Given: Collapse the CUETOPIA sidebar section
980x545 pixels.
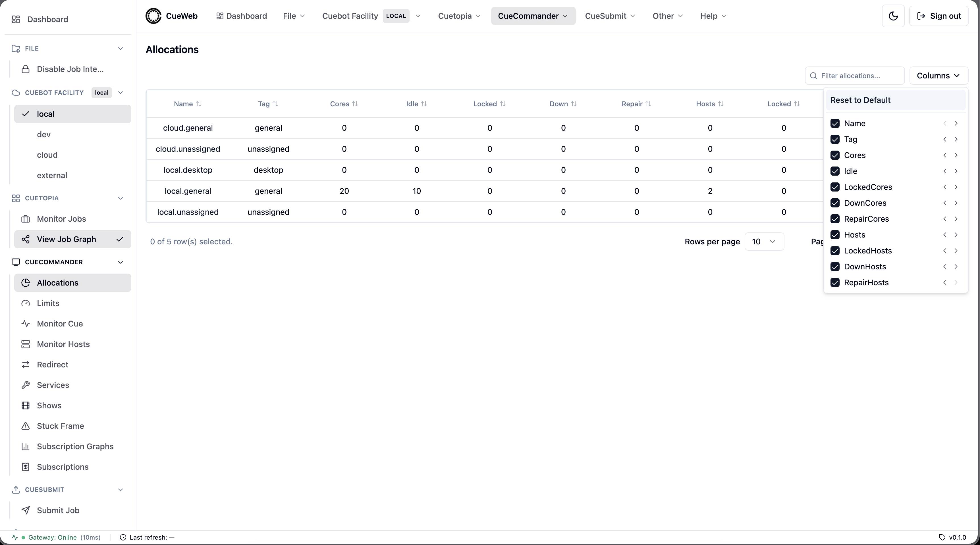Looking at the screenshot, I should click(121, 198).
